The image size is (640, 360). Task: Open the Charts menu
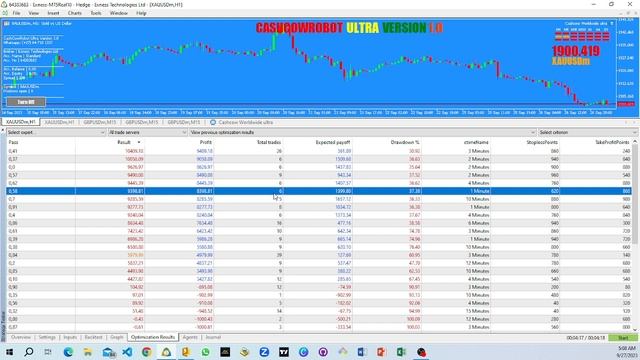[x=75, y=13]
